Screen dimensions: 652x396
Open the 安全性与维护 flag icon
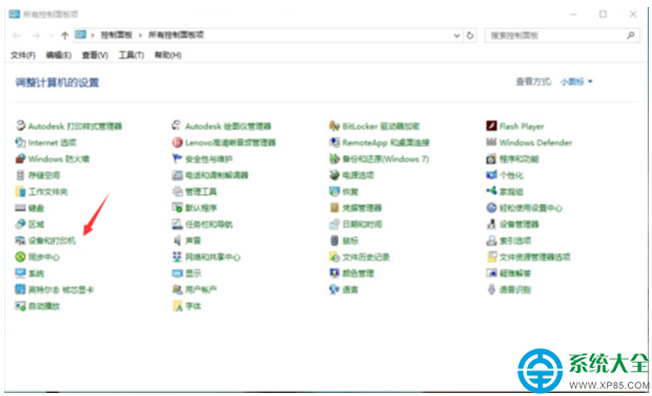click(x=178, y=159)
